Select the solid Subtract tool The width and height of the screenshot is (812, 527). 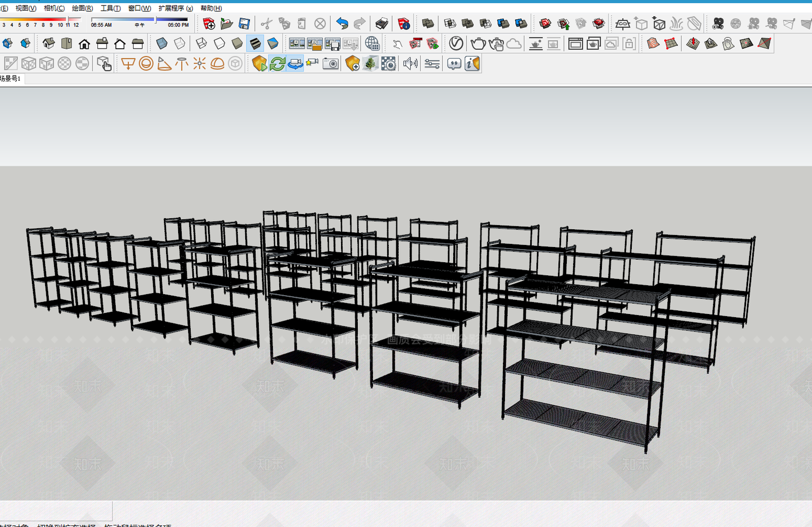coord(485,23)
